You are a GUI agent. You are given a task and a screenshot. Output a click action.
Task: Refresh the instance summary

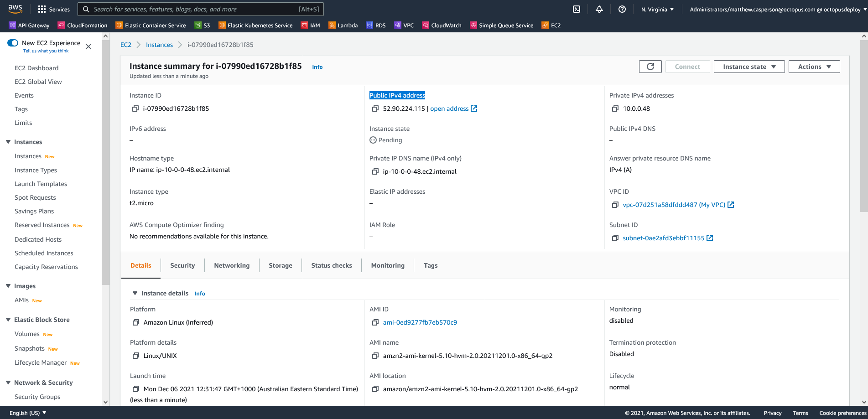point(650,66)
